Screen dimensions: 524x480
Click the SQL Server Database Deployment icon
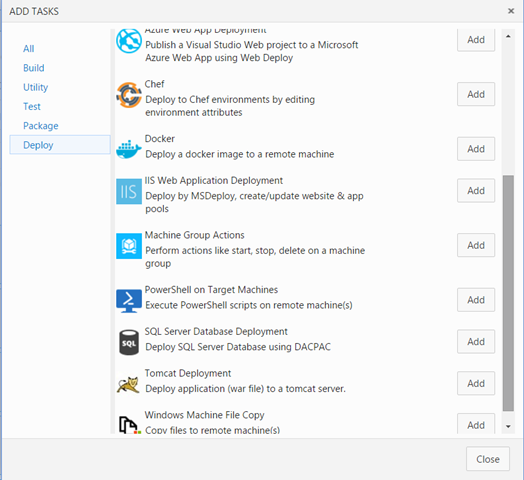coord(129,342)
